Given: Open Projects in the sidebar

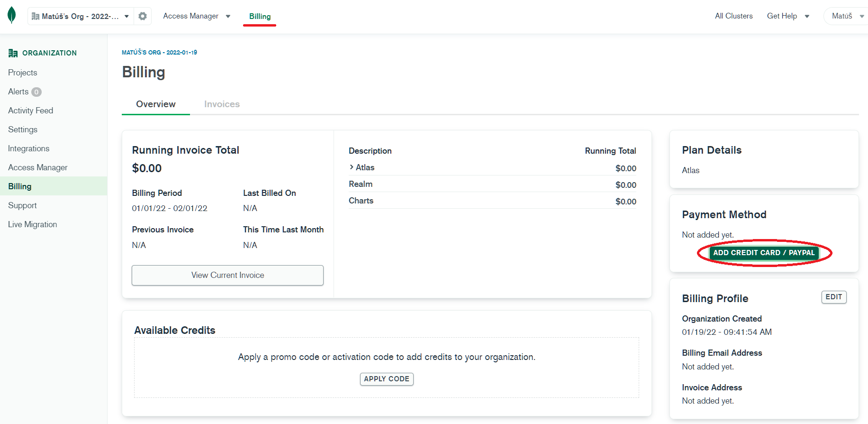Looking at the screenshot, I should coord(23,73).
